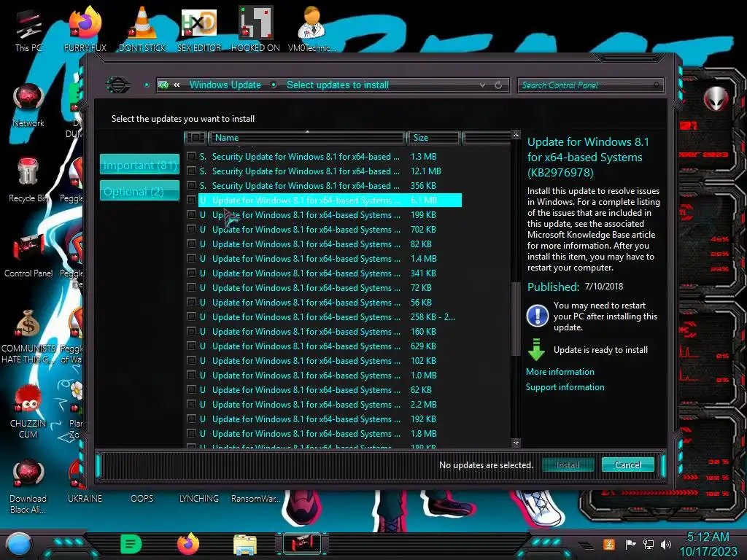Image resolution: width=747 pixels, height=560 pixels.
Task: Select the Optional (2) category
Action: click(139, 191)
